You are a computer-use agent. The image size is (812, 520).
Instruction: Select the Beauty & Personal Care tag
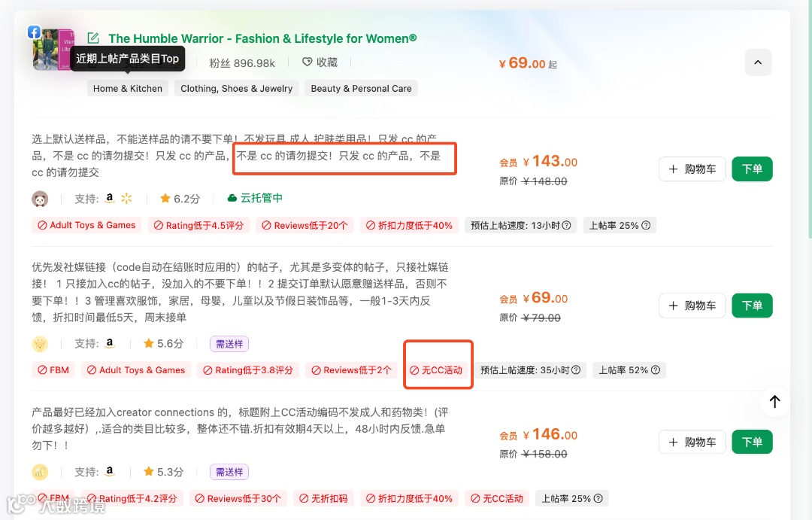(x=361, y=89)
